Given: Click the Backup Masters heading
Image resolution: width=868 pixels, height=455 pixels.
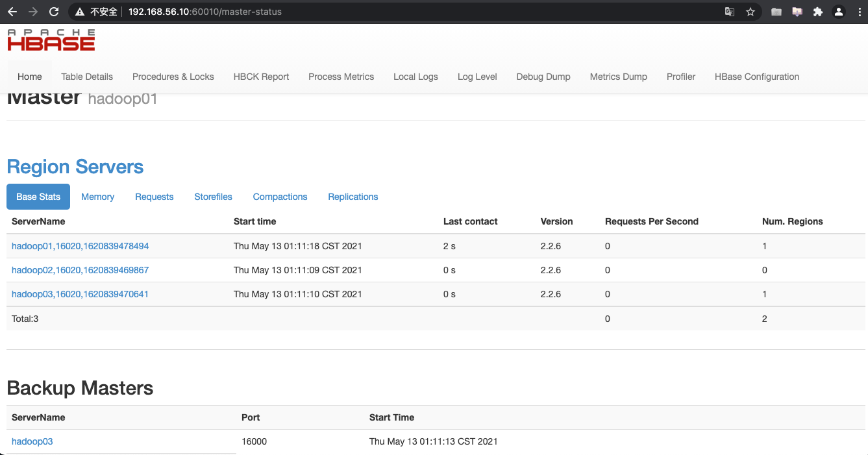Looking at the screenshot, I should 81,388.
